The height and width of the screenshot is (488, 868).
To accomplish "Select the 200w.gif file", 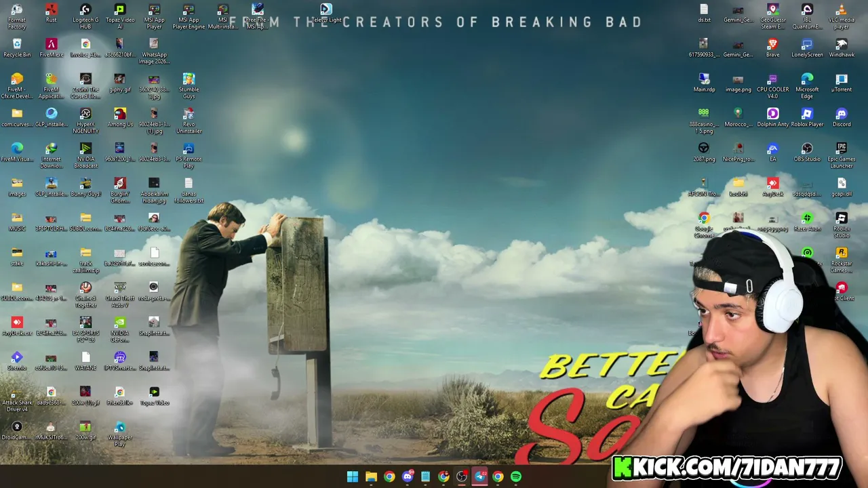I will pos(85,430).
